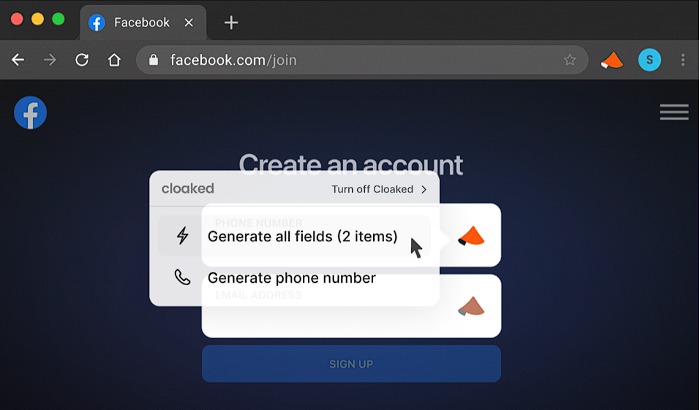Focus the address bar showing facebook.com/join

(x=362, y=60)
